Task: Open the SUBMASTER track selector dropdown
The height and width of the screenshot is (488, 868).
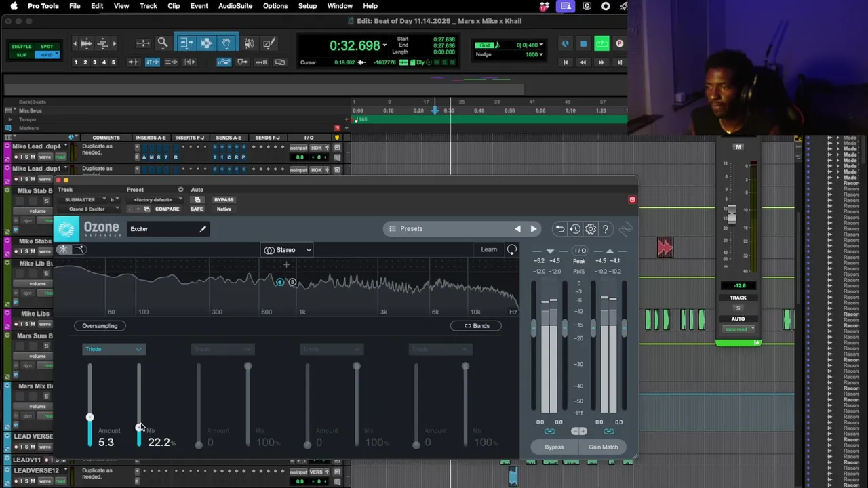Action: (83, 200)
